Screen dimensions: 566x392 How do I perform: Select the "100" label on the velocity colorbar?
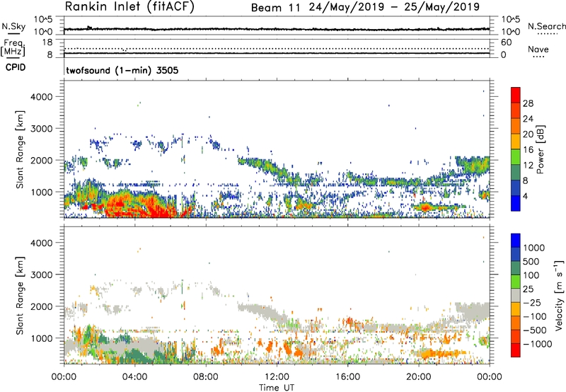coord(531,275)
